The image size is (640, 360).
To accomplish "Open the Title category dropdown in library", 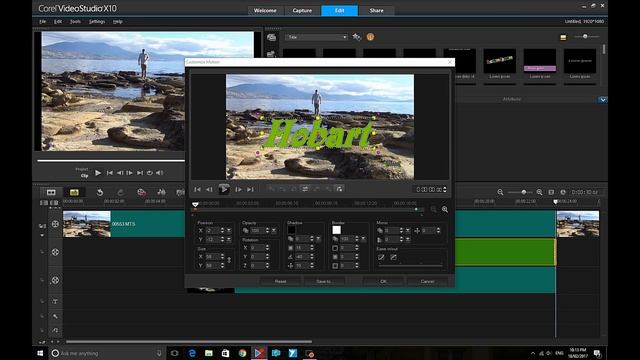I will 316,37.
